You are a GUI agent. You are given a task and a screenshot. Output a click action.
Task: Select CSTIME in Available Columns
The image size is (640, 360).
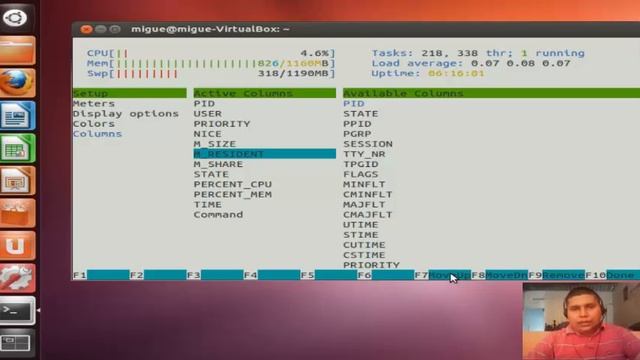pyautogui.click(x=364, y=255)
